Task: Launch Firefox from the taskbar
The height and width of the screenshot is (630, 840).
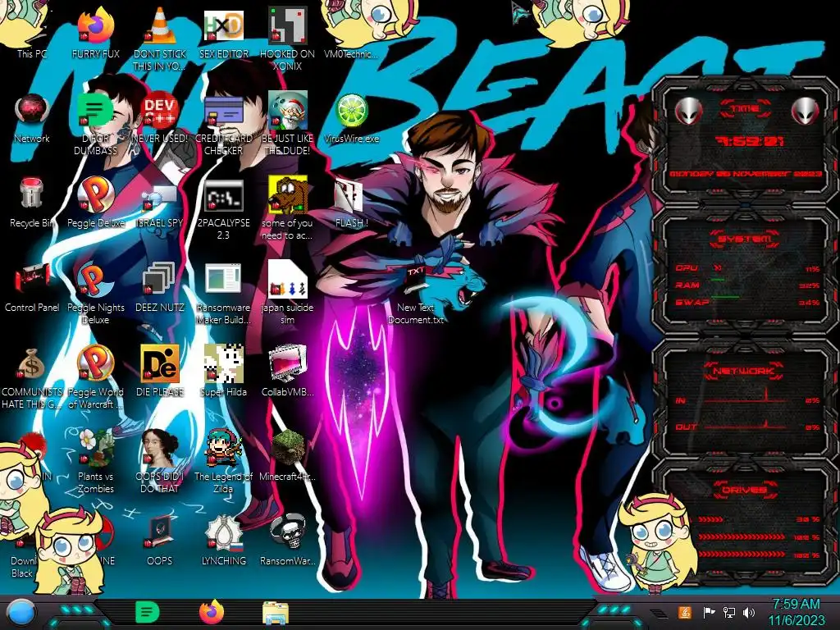Action: pyautogui.click(x=212, y=612)
